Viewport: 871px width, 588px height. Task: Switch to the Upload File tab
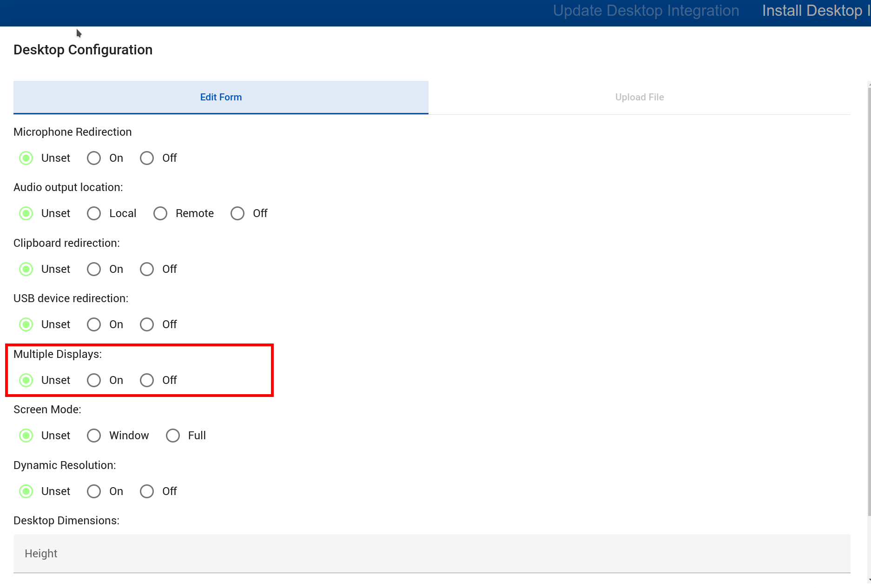click(639, 97)
